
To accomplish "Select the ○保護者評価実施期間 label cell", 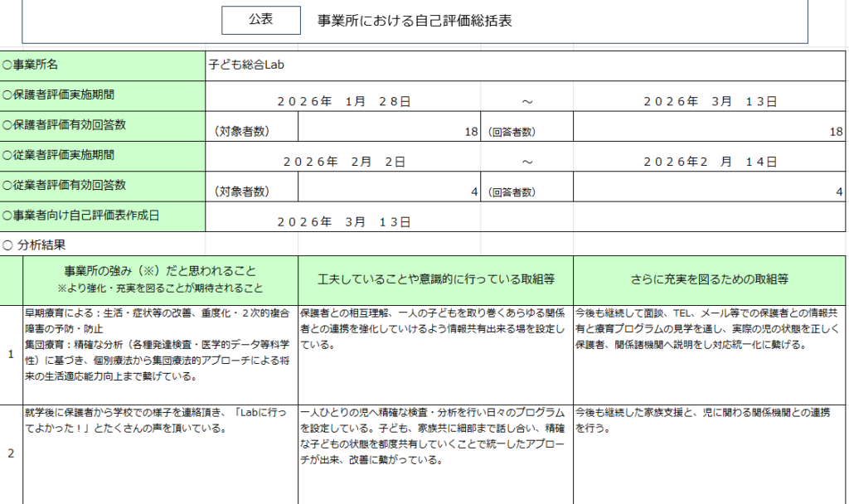I will [x=103, y=95].
